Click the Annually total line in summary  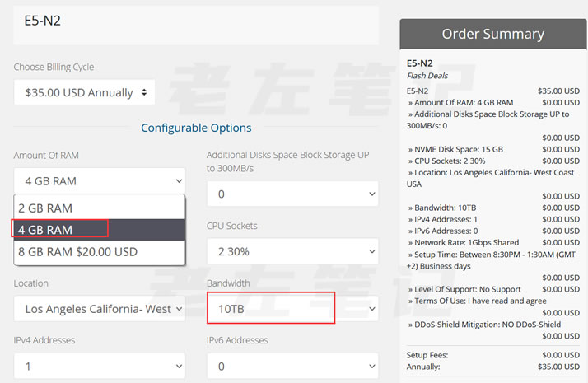click(423, 367)
